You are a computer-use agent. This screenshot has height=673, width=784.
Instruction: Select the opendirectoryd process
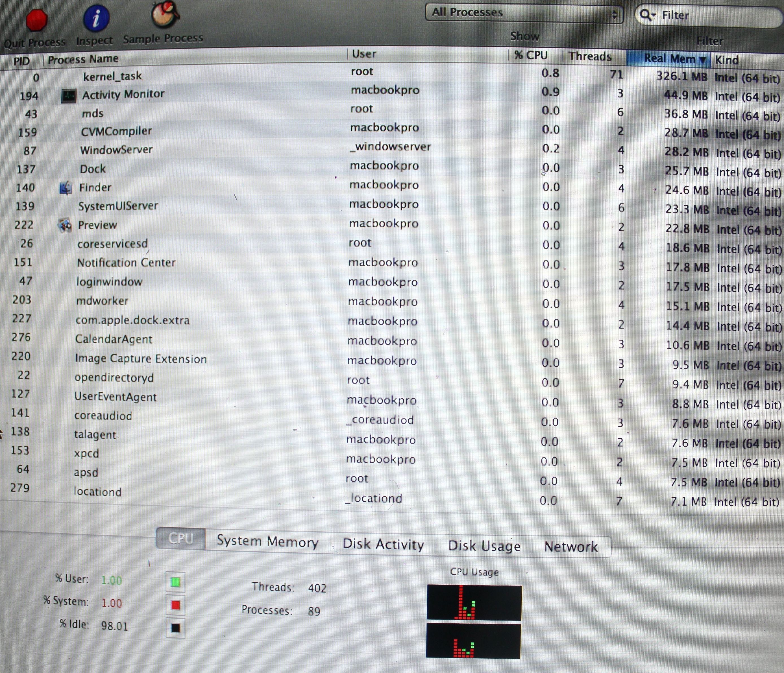(x=114, y=377)
